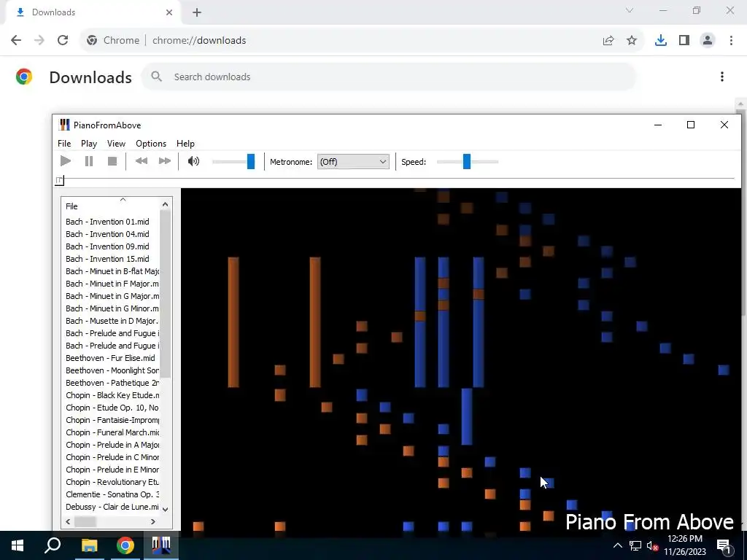747x560 pixels.
Task: Open the File menu in PianoFromAbove
Action: tap(64, 144)
